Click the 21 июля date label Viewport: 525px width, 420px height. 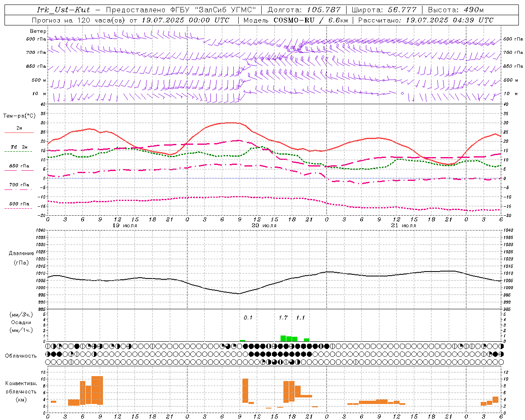pos(404,226)
